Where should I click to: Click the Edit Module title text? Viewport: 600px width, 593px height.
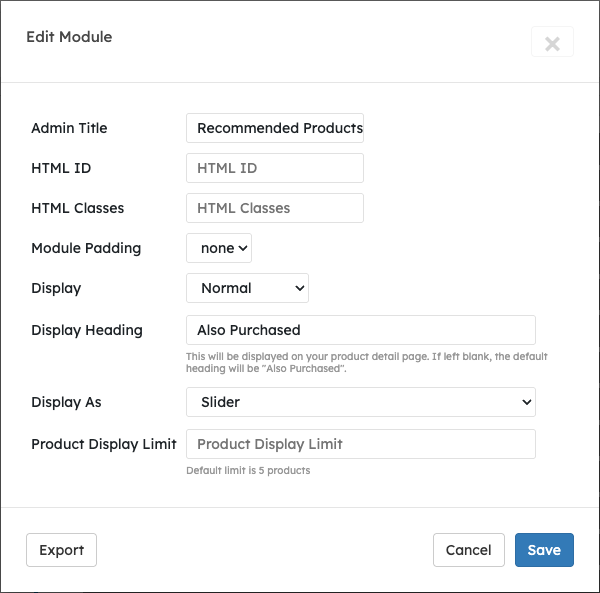click(x=69, y=37)
